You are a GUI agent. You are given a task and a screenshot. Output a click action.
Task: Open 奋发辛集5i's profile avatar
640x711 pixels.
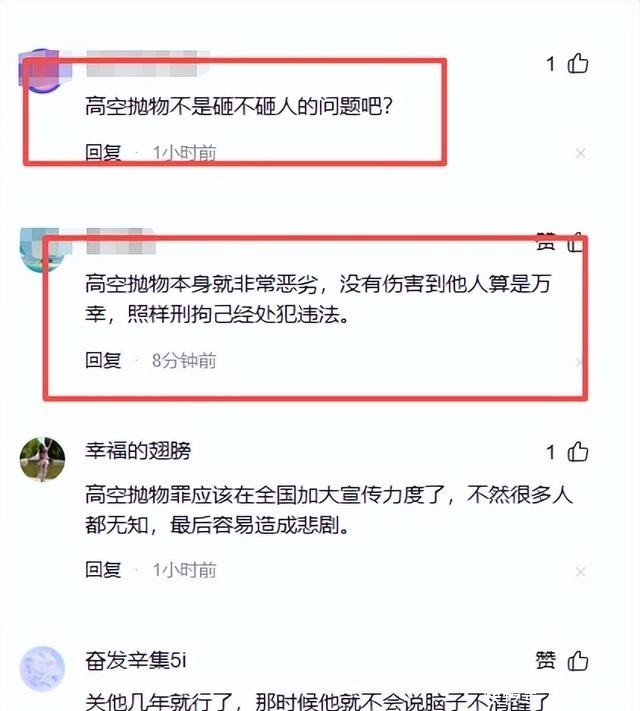click(42, 668)
